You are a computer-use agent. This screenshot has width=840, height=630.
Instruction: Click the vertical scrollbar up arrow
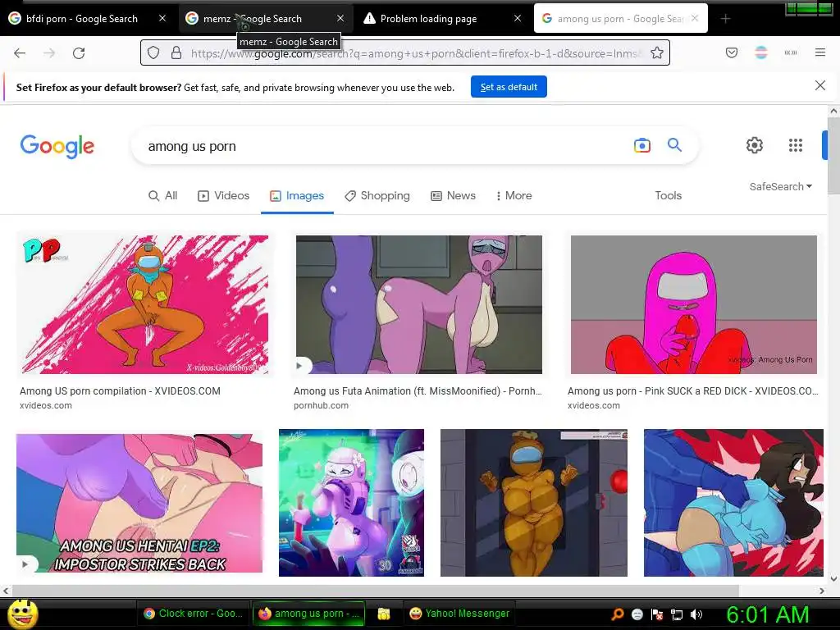[833, 111]
